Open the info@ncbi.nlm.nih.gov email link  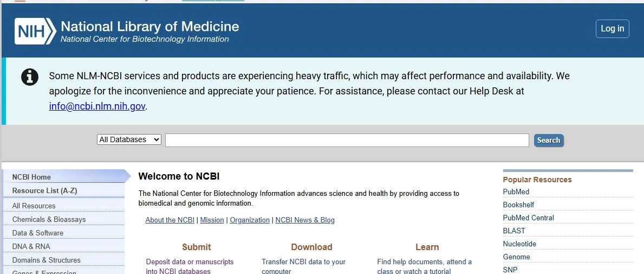coord(97,106)
